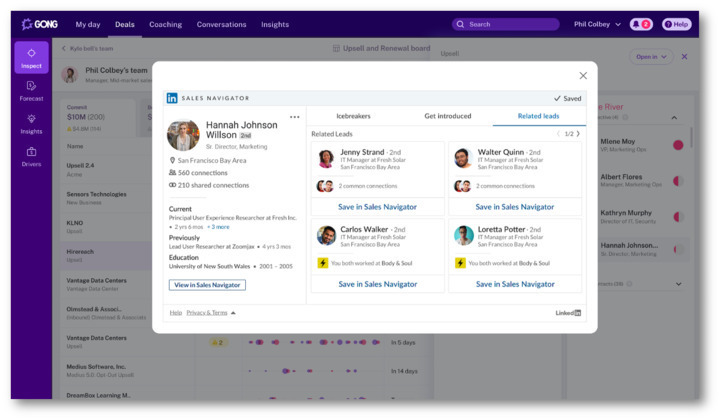Image resolution: width=720 pixels, height=420 pixels.
Task: Save Jenny Strand in Sales Navigator
Action: (x=377, y=207)
